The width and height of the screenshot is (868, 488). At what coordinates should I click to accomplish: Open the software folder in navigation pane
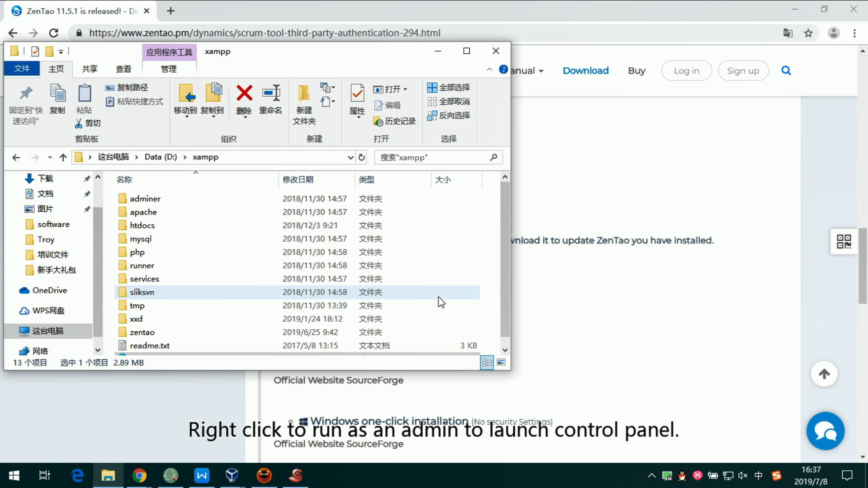53,224
